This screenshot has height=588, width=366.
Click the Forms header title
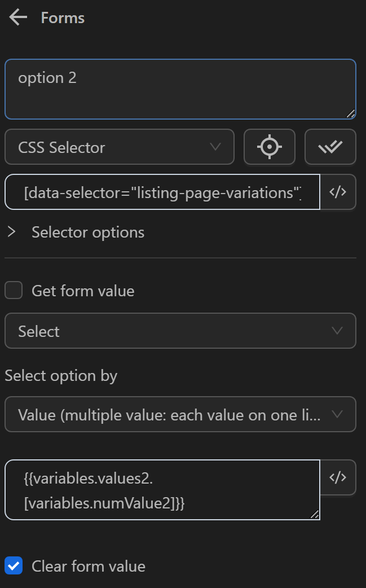[63, 18]
